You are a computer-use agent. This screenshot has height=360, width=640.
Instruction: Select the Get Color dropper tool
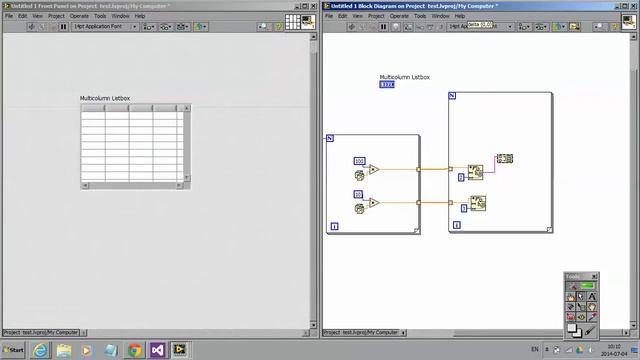point(592,317)
